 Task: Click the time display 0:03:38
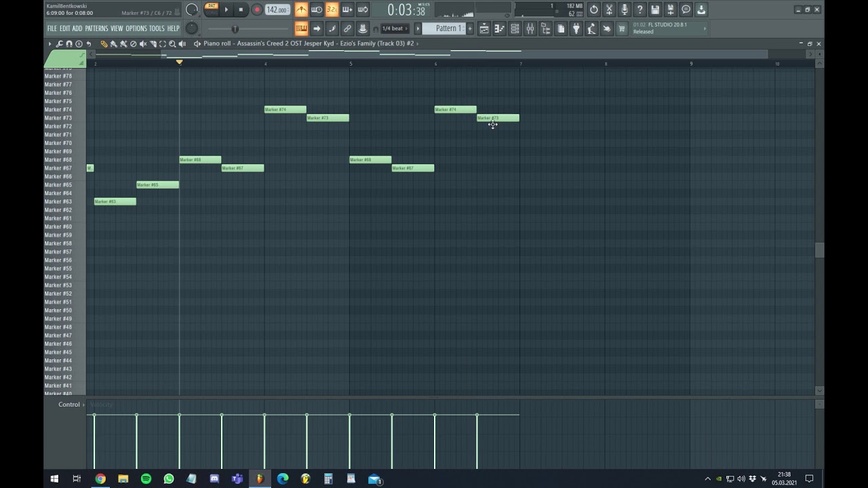pos(407,10)
